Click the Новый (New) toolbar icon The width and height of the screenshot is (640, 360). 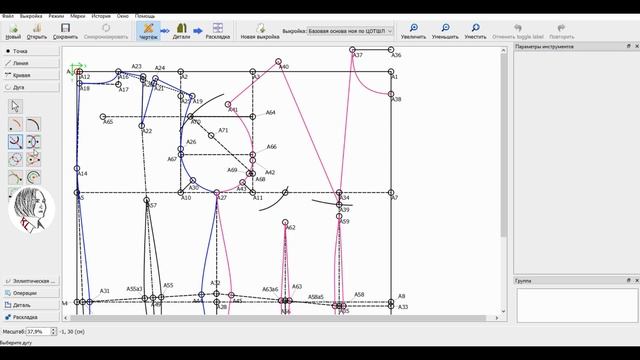coord(13,31)
